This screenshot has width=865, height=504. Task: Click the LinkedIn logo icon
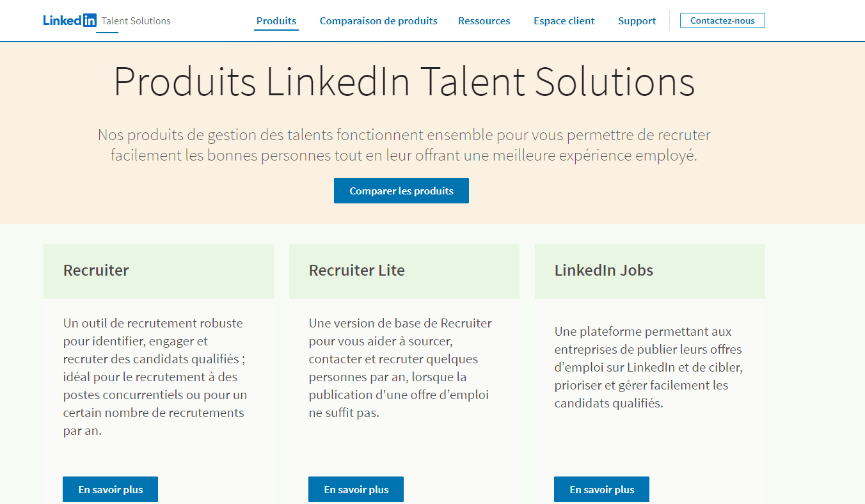70,20
